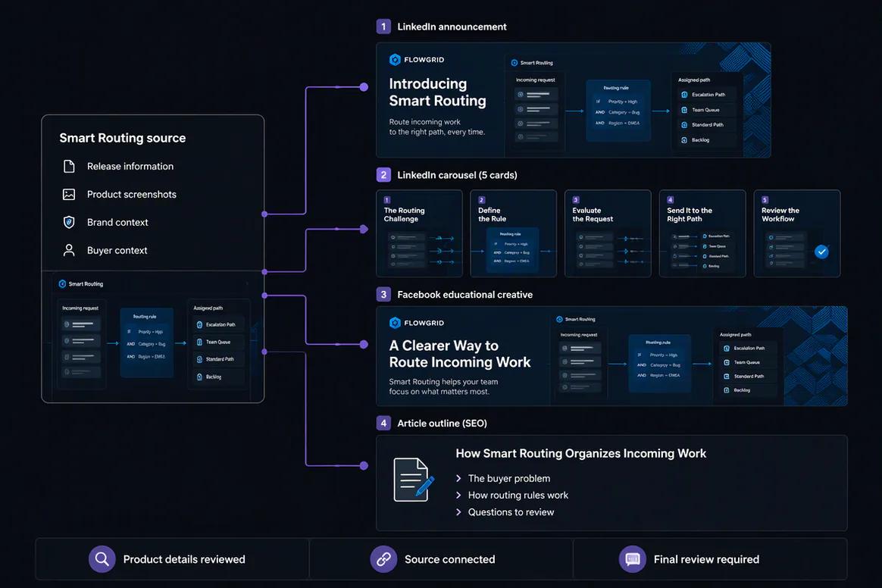Image resolution: width=882 pixels, height=588 pixels.
Task: Open the Review the Workflow carousel card
Action: 796,233
